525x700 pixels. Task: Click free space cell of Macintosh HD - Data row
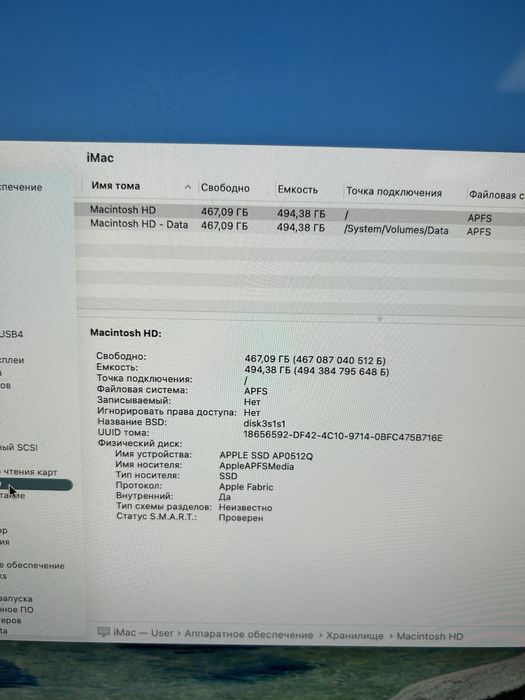point(224,225)
